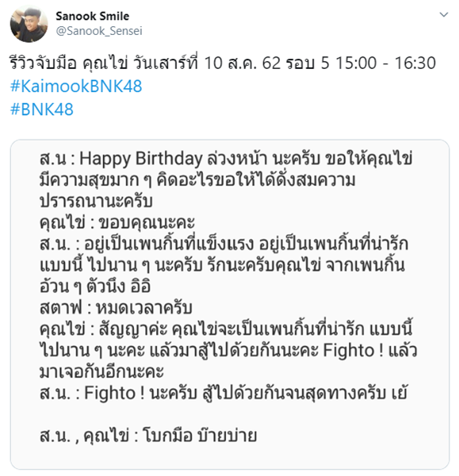Click the line reading ปรารถนานะครับ
This screenshot has height=476, width=459.
[96, 202]
